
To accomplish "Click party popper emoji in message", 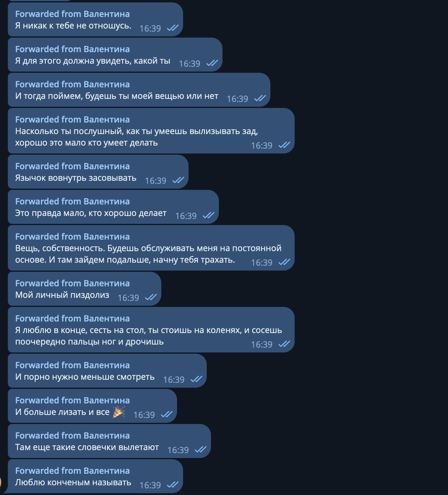I will coord(119,412).
